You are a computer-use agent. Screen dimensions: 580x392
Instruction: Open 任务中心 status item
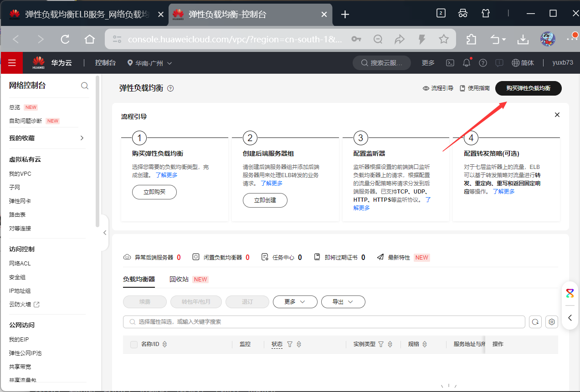coord(282,257)
